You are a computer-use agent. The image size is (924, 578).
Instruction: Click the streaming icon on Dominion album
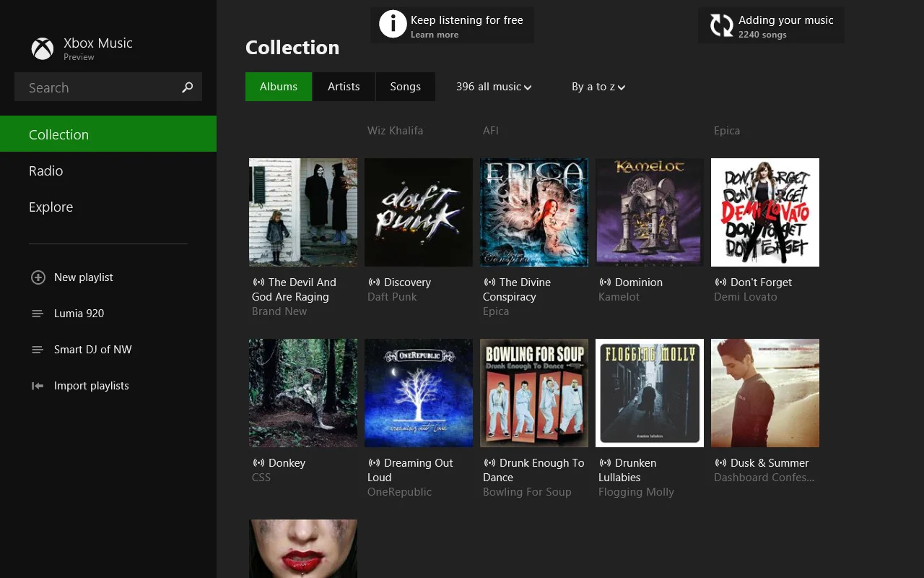coord(605,282)
